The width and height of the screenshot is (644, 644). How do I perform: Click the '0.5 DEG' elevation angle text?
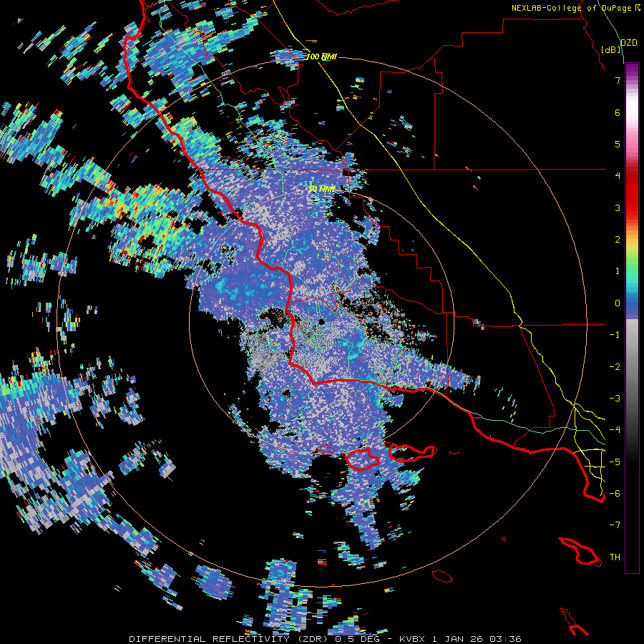[357, 639]
